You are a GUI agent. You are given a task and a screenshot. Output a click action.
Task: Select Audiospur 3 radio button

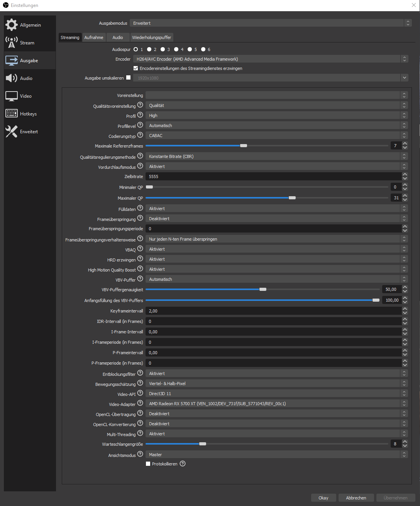(x=163, y=49)
